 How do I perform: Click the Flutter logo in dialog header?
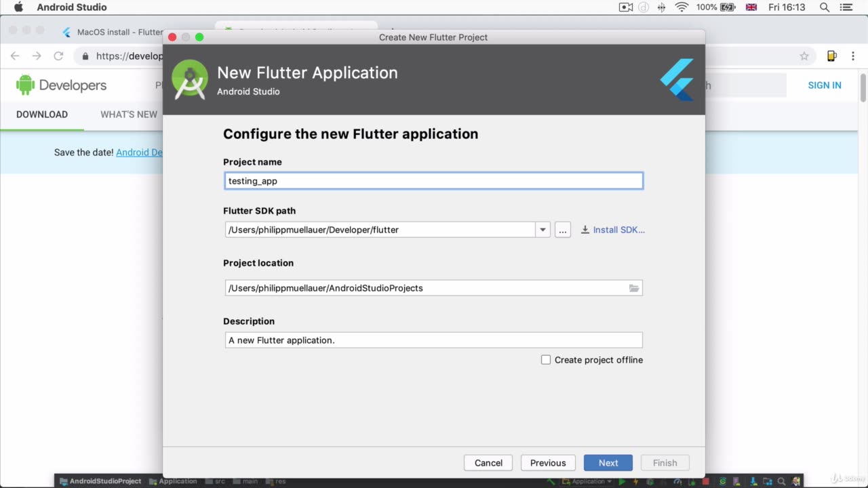[677, 80]
